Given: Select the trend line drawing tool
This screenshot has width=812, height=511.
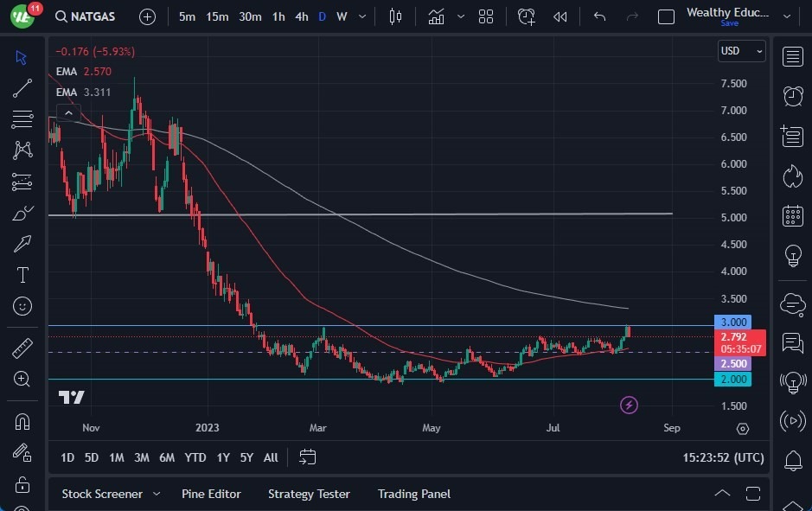Looking at the screenshot, I should pos(22,88).
